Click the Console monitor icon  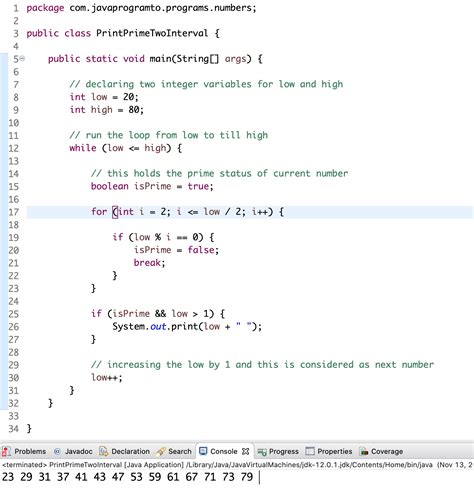[x=203, y=451]
